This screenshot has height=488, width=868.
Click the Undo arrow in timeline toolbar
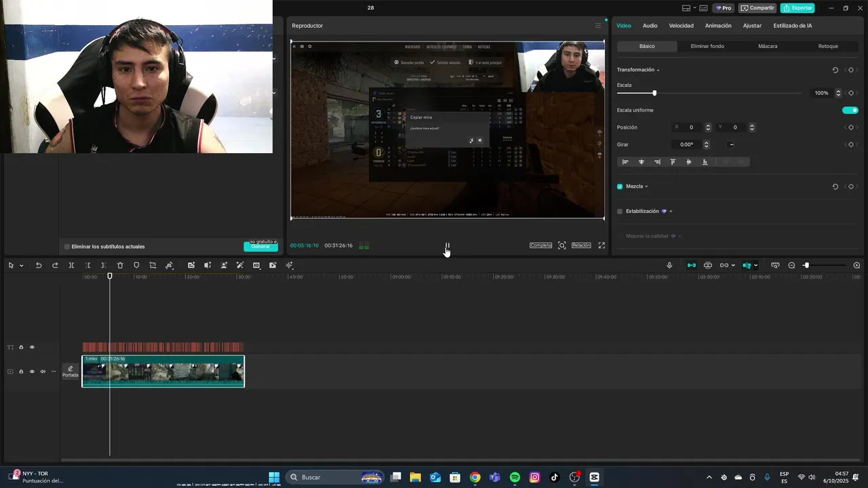pyautogui.click(x=39, y=266)
